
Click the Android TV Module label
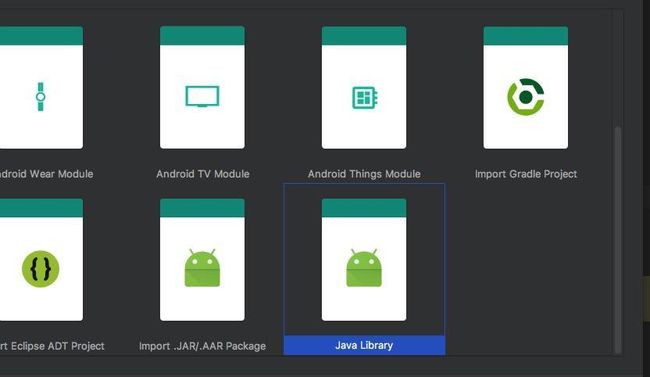[203, 174]
